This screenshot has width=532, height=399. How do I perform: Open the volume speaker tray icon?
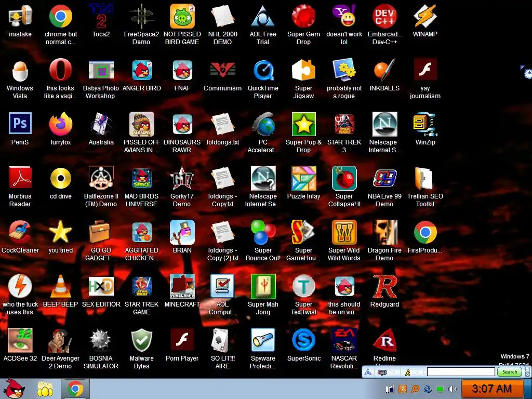tap(452, 389)
